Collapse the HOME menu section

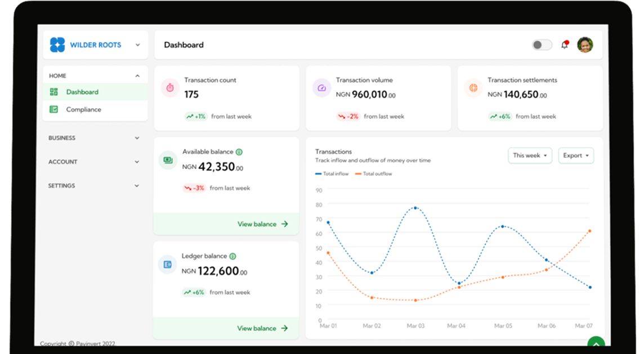(137, 75)
